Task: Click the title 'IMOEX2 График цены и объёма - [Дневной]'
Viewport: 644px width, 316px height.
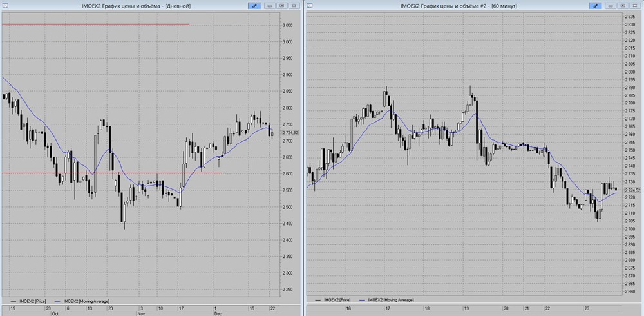Action: (x=137, y=6)
